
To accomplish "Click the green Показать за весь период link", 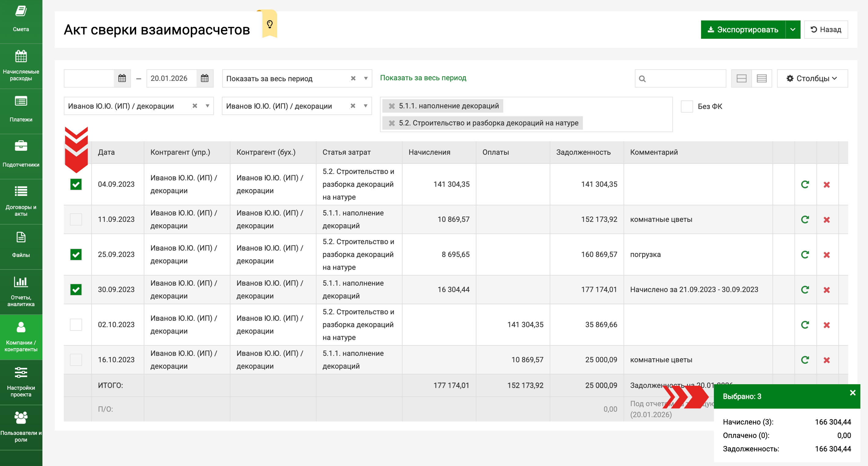I will (423, 78).
